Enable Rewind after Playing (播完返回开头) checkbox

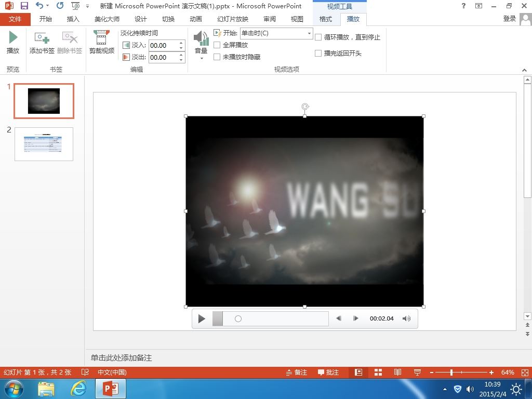318,53
